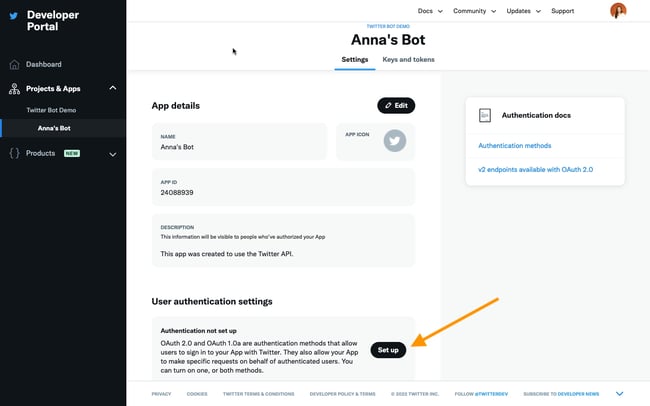Click the app icon Twitter placeholder

pyautogui.click(x=395, y=141)
